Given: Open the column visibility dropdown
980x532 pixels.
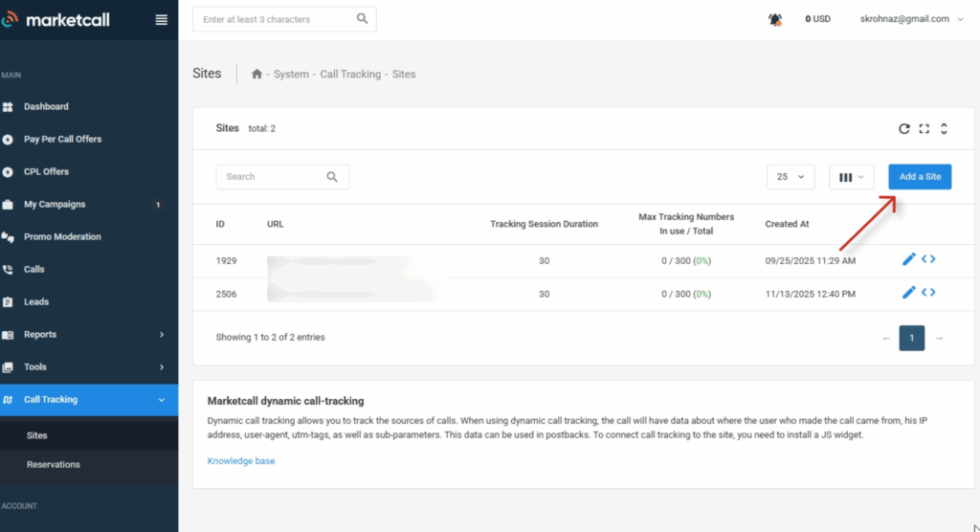Looking at the screenshot, I should 851,177.
